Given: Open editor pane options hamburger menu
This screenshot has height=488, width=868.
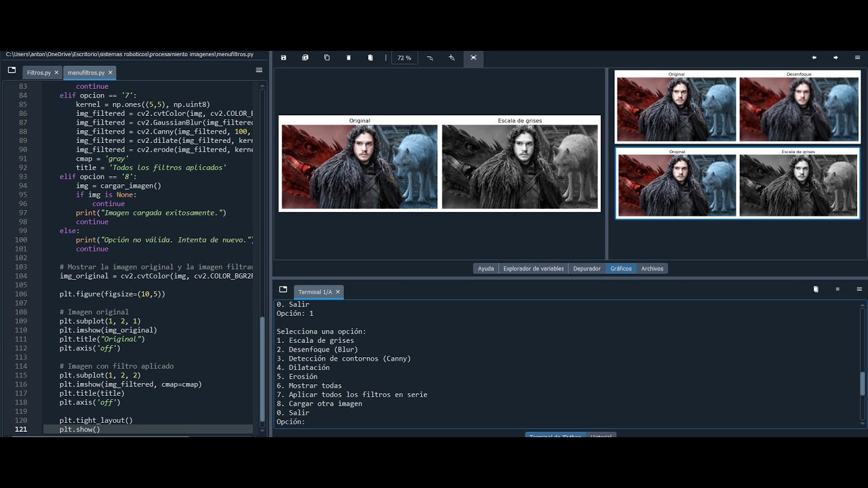Looking at the screenshot, I should click(259, 70).
